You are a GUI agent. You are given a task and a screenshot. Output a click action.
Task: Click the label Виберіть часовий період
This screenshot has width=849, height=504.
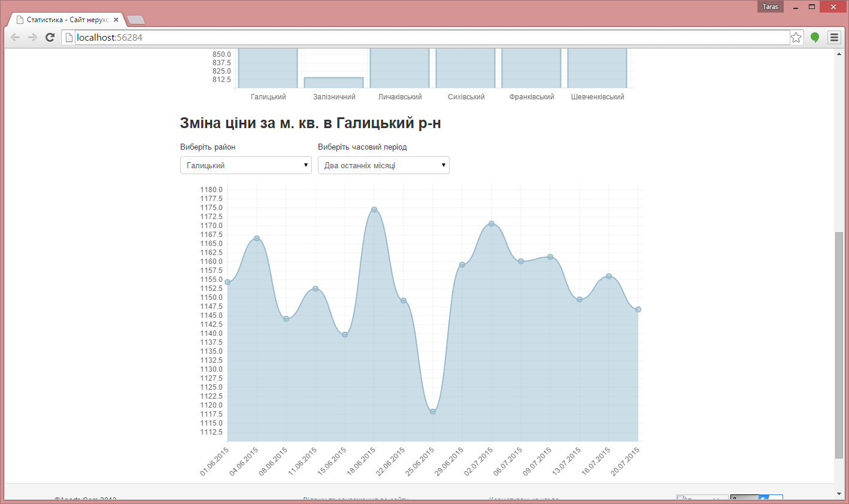tap(362, 147)
